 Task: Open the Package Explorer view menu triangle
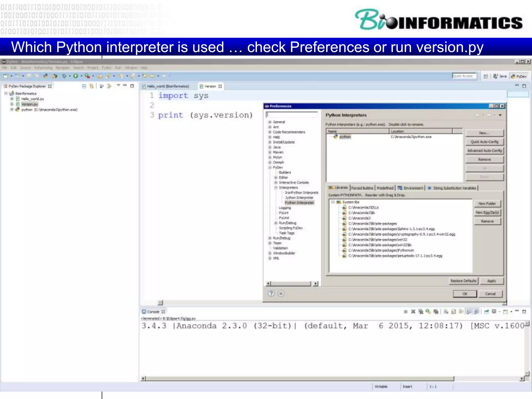[x=118, y=85]
